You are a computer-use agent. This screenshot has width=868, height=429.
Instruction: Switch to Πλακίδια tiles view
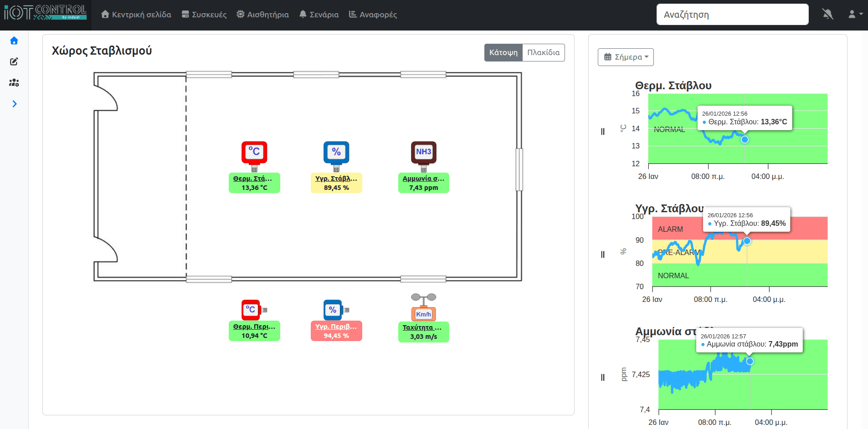[x=543, y=52]
